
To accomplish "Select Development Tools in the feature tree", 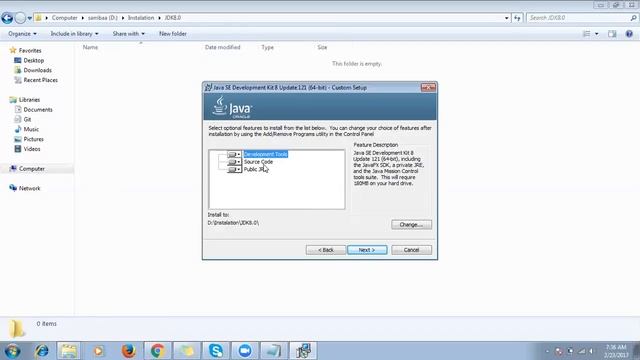I will click(266, 154).
